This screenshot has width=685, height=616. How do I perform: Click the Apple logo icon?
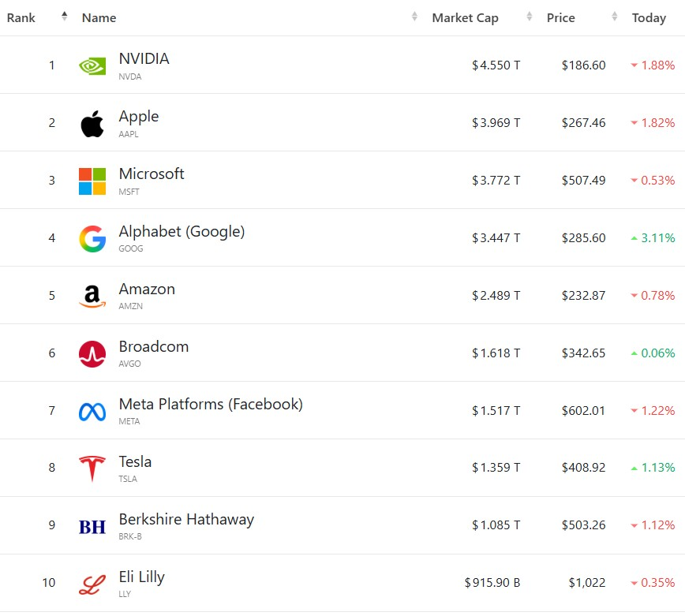[x=92, y=123]
